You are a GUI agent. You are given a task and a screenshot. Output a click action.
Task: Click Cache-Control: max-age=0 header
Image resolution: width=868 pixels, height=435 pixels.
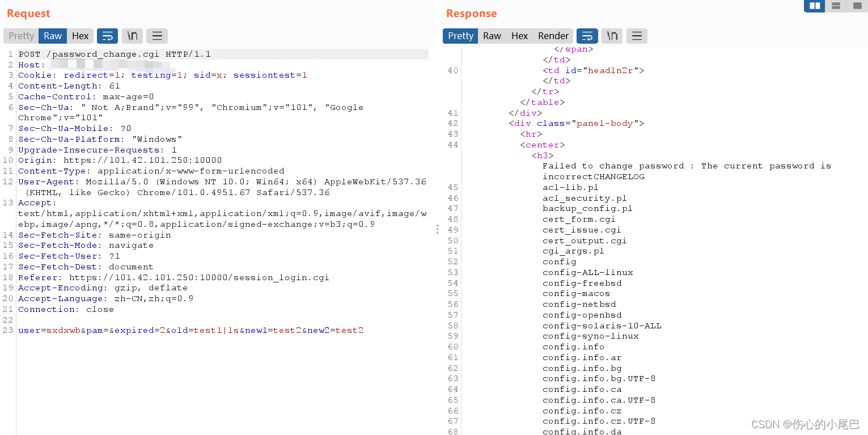click(x=86, y=97)
